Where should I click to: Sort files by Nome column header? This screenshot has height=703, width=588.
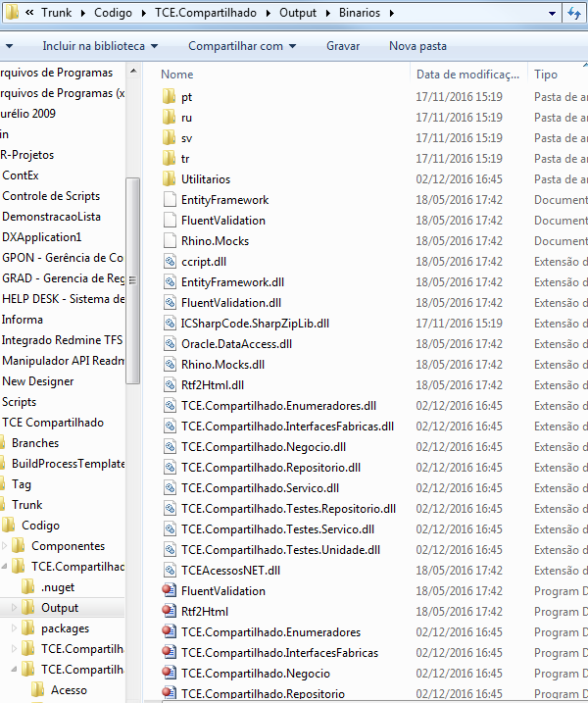[177, 75]
